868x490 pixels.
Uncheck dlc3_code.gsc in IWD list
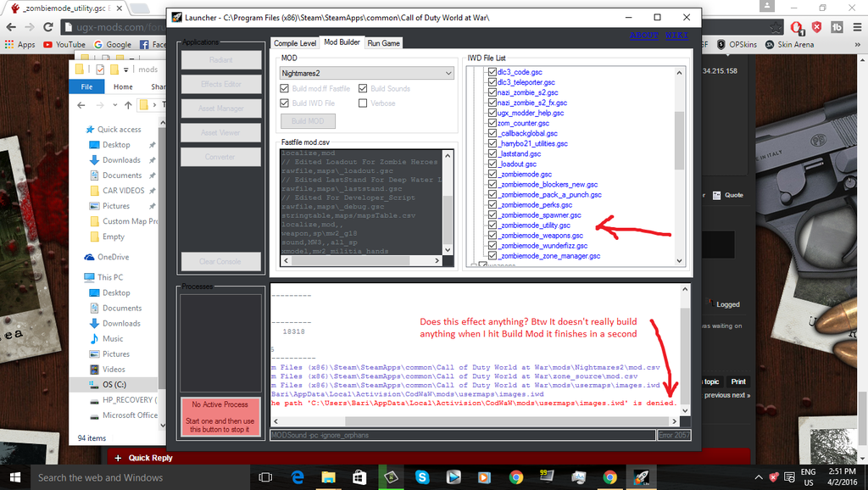492,72
